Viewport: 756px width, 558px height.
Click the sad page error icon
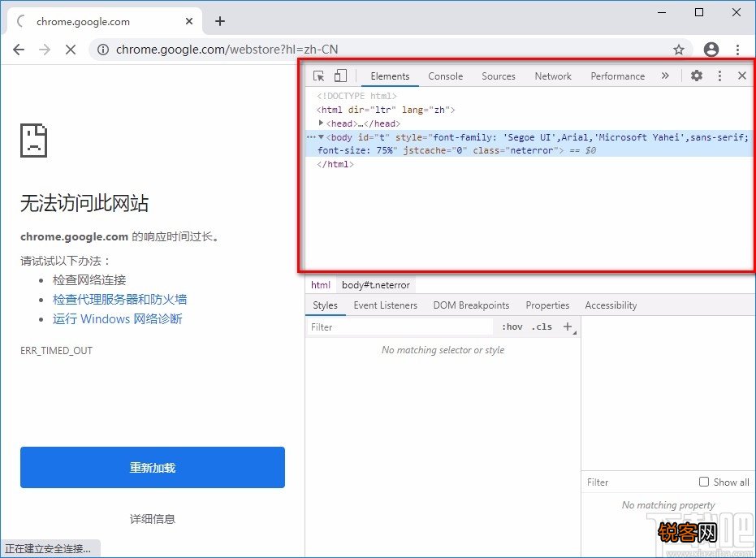(x=34, y=141)
